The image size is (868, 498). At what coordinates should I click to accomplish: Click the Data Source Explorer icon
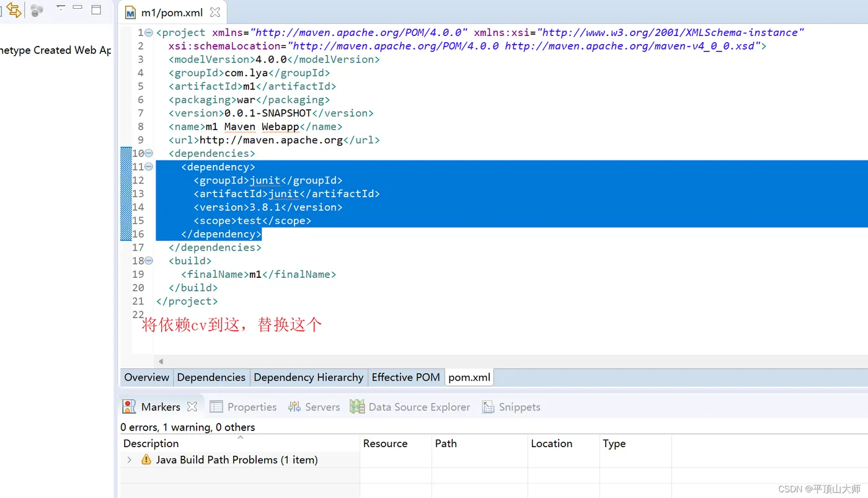tap(357, 407)
